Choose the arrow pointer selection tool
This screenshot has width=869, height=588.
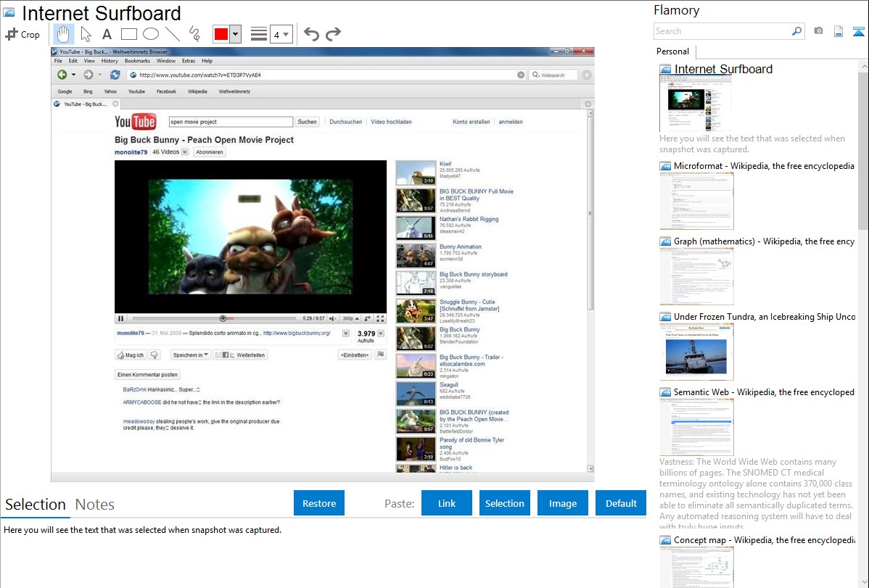(x=86, y=34)
